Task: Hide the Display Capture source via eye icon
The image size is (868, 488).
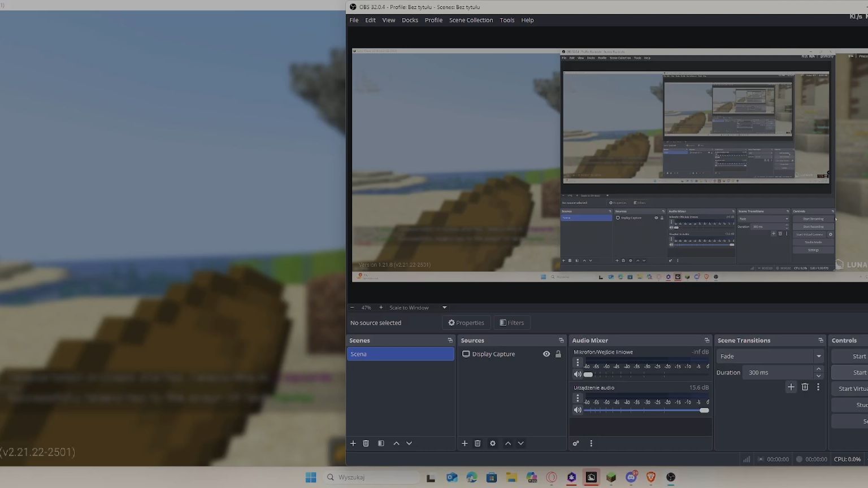Action: click(x=546, y=354)
